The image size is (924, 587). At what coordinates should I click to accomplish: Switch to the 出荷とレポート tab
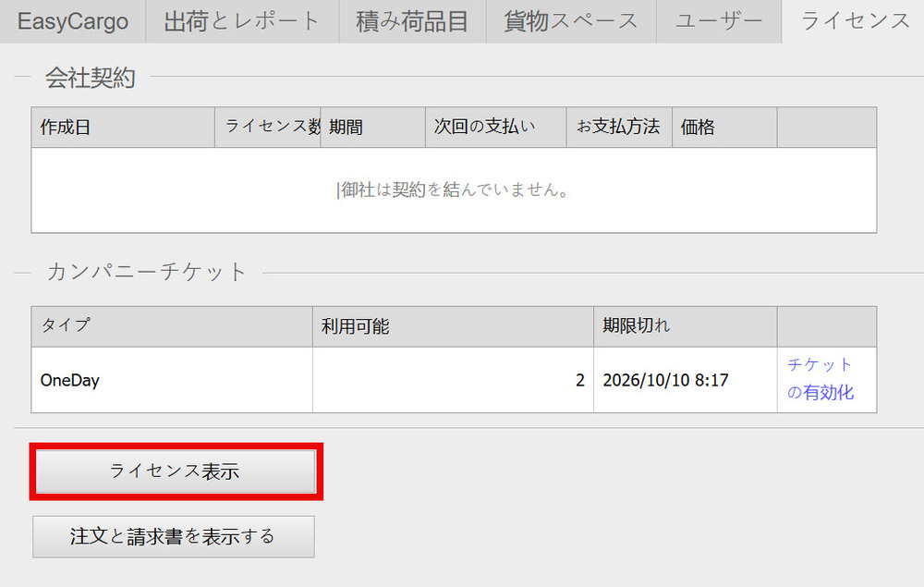[x=242, y=21]
